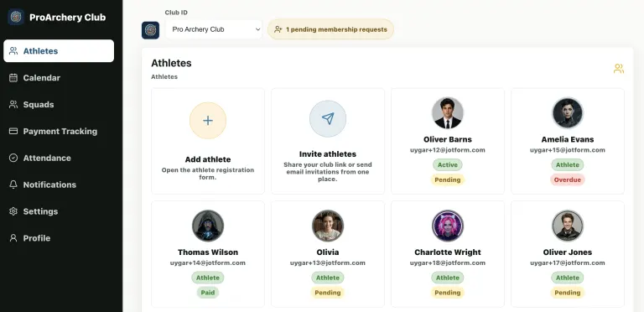Open Olivia avatar photo
The height and width of the screenshot is (312, 644).
tap(328, 226)
